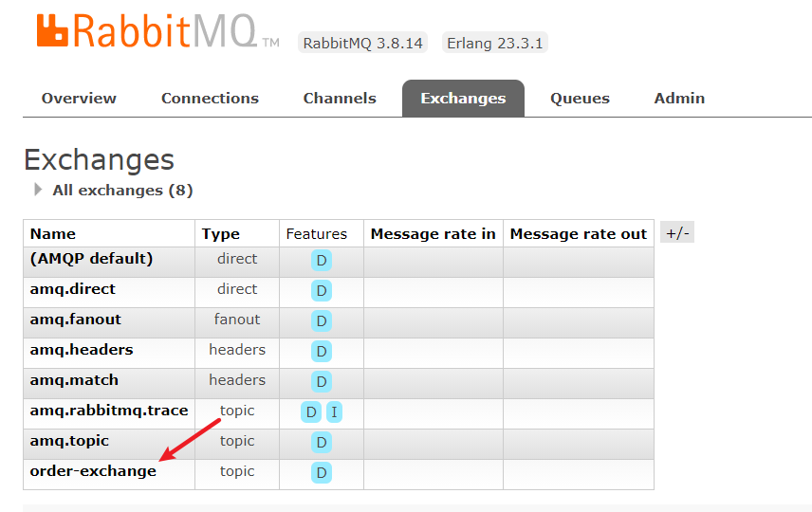Open the (AMQP default) exchange

(91, 258)
